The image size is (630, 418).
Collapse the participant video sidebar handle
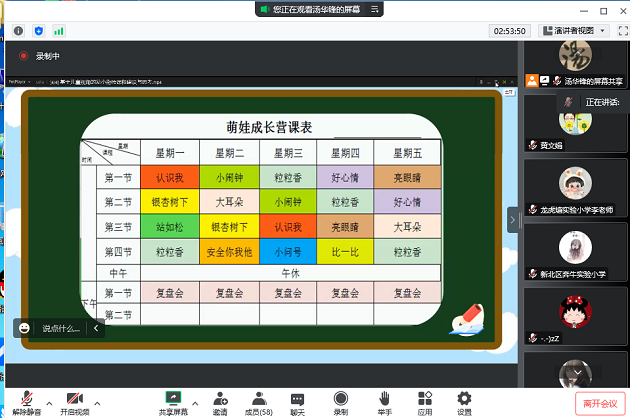tap(512, 218)
